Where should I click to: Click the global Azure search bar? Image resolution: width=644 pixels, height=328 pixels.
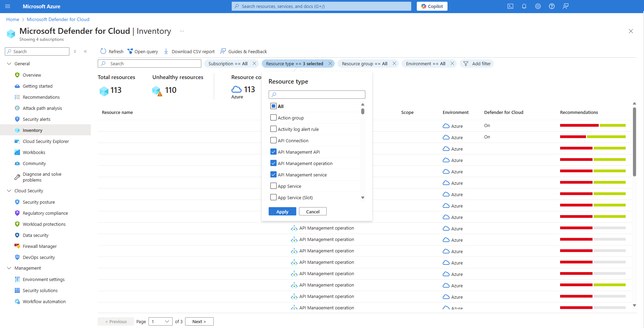coord(321,6)
